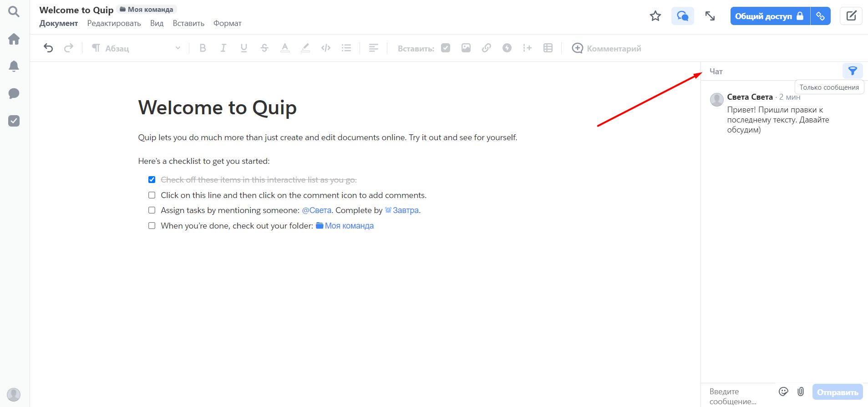
Task: Check the 'Assign tasks by mentioning' checkbox
Action: 152,210
